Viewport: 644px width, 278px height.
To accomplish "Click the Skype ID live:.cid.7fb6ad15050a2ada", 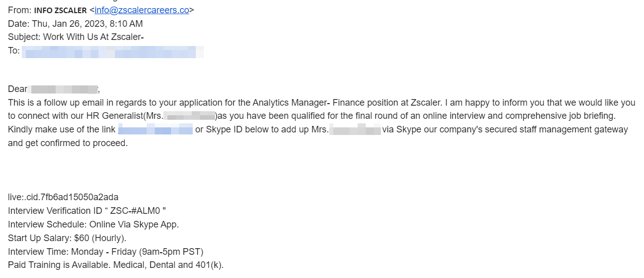I will [63, 197].
